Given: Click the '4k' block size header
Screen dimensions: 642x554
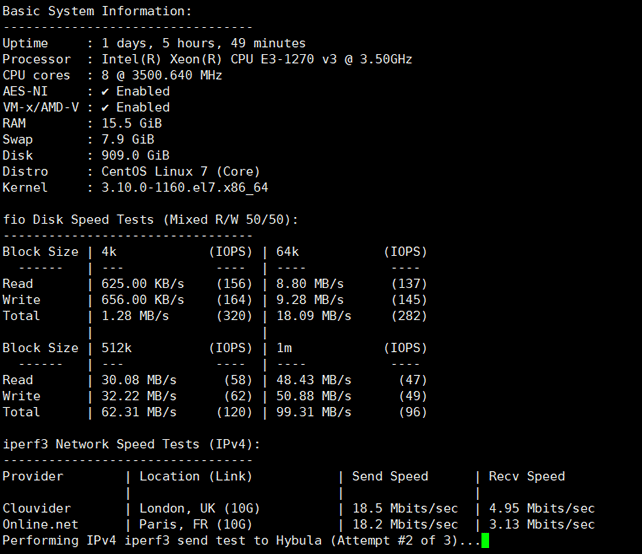Looking at the screenshot, I should tap(109, 252).
